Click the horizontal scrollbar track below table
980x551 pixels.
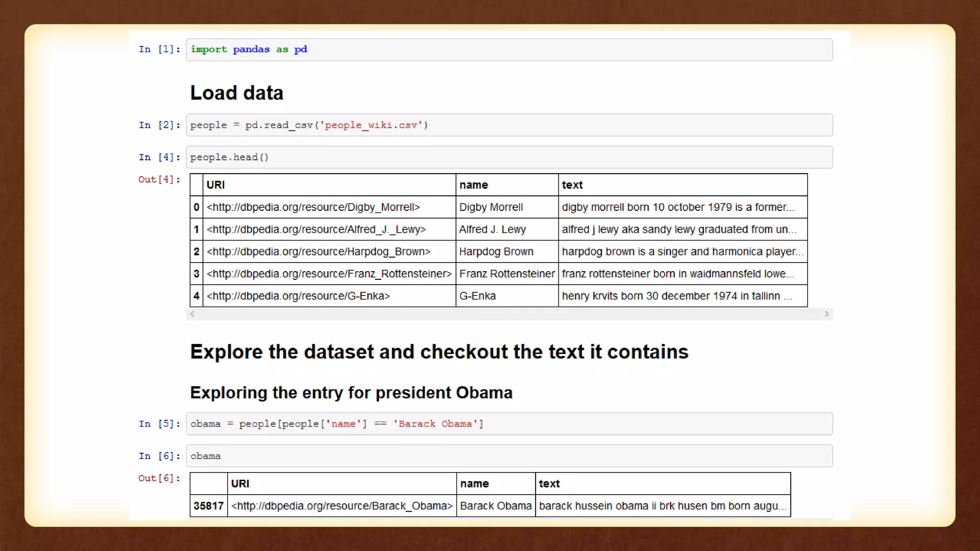(x=509, y=314)
